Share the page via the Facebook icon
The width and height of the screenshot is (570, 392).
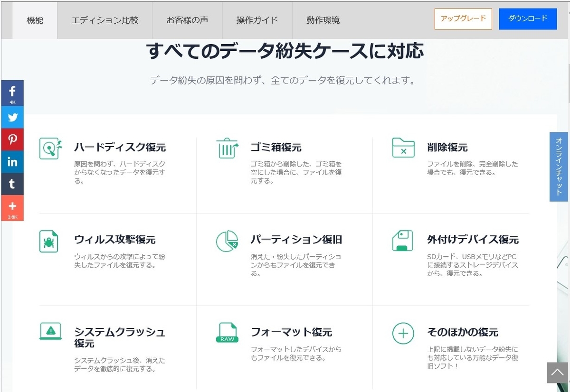pos(12,93)
